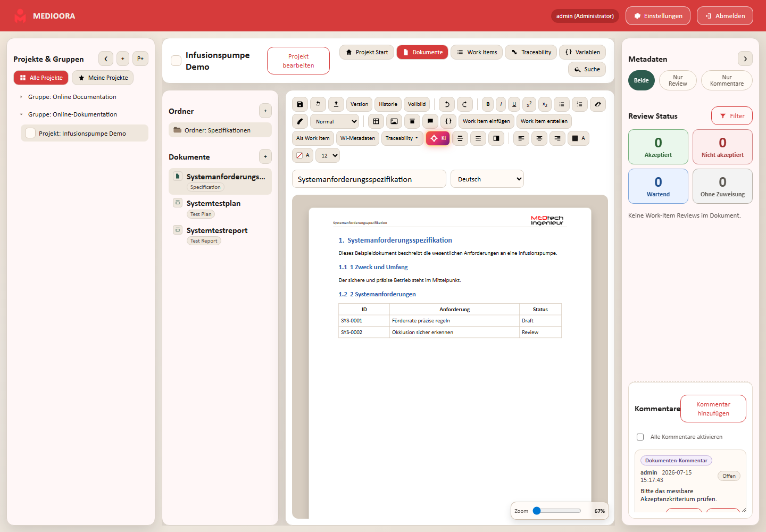Open the Projekt Start tab
766x532 pixels.
pos(367,52)
